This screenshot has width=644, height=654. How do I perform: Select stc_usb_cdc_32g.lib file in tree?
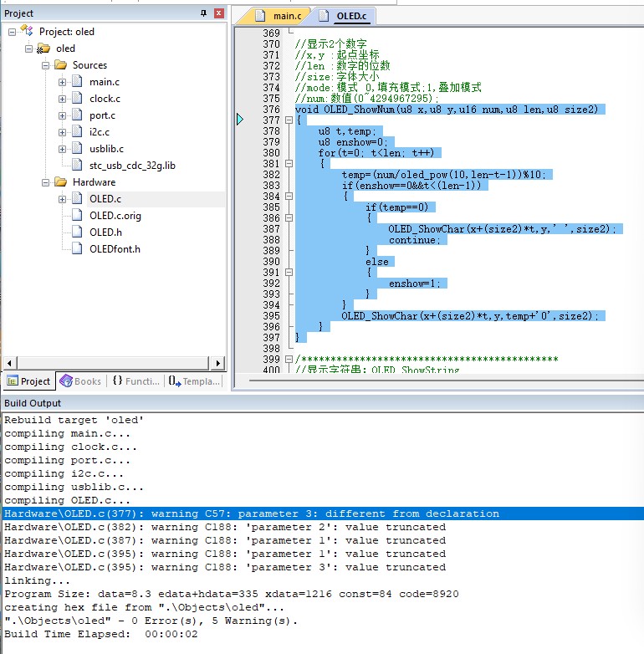pyautogui.click(x=132, y=166)
